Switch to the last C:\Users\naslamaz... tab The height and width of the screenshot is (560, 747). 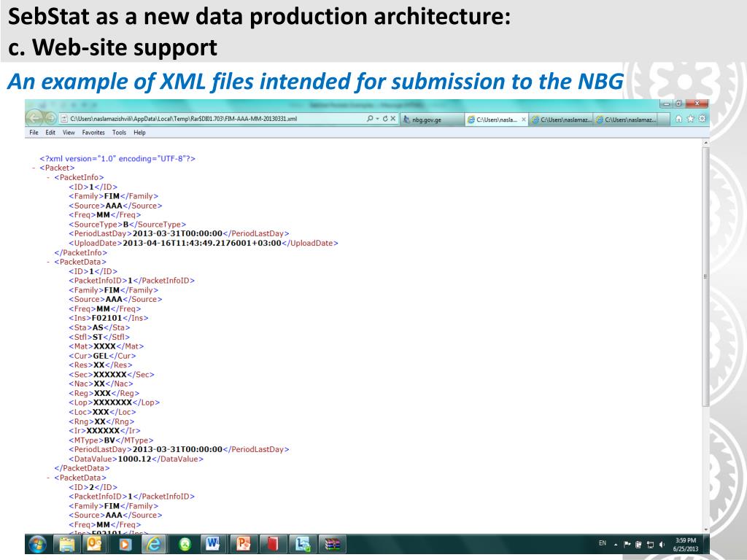pyautogui.click(x=625, y=120)
